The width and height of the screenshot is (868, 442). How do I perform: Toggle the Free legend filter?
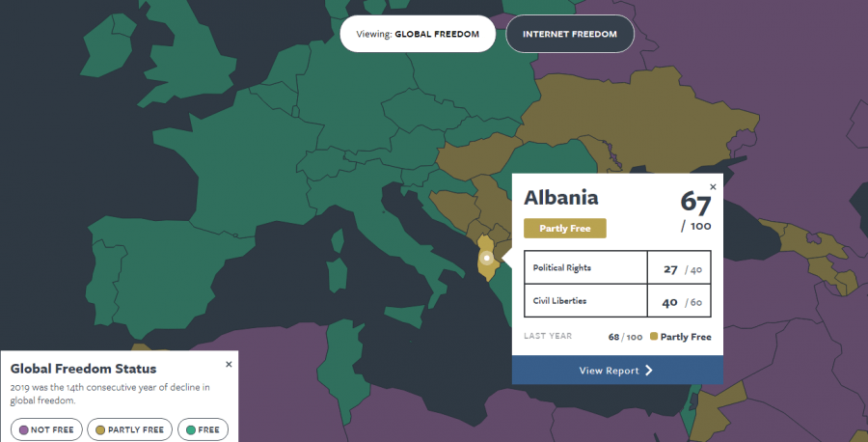[203, 429]
